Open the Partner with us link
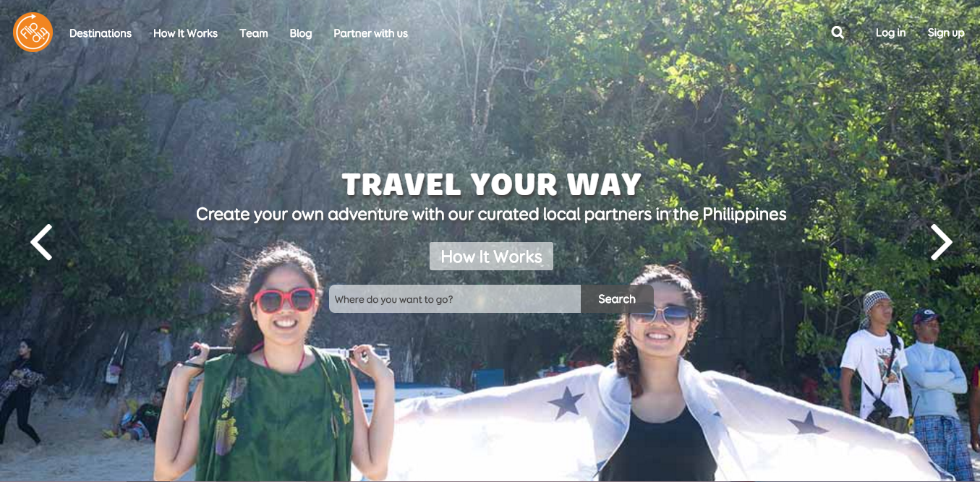This screenshot has width=980, height=482. pyautogui.click(x=370, y=33)
